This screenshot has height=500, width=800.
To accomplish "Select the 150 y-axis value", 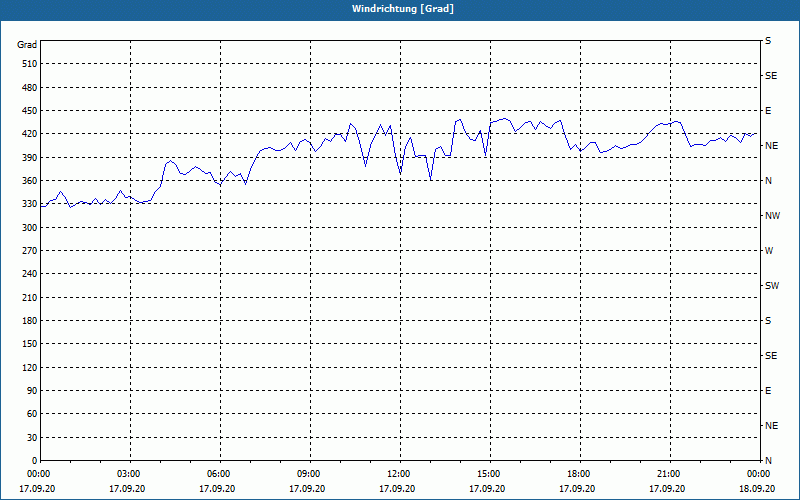I will tap(30, 344).
